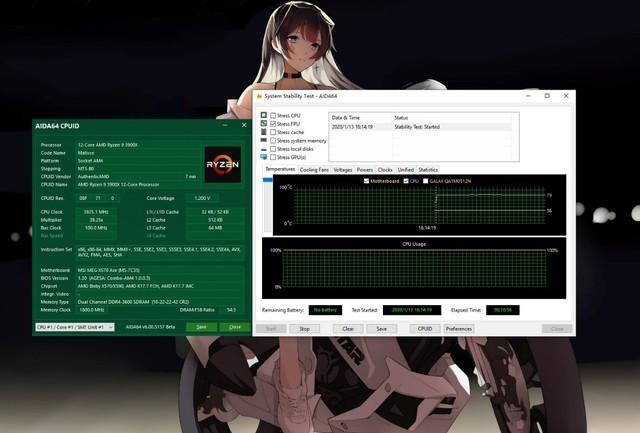Click the Clear button in the stability test
The width and height of the screenshot is (640, 433).
pos(348,329)
